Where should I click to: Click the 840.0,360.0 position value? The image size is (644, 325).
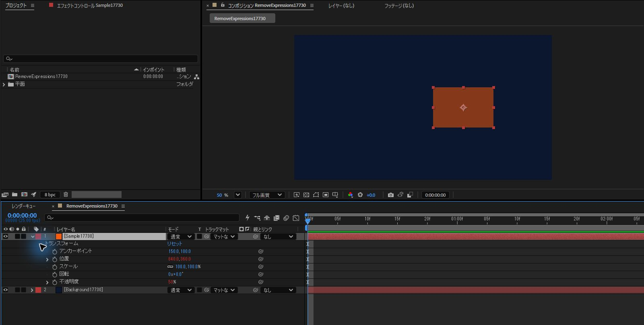point(180,259)
